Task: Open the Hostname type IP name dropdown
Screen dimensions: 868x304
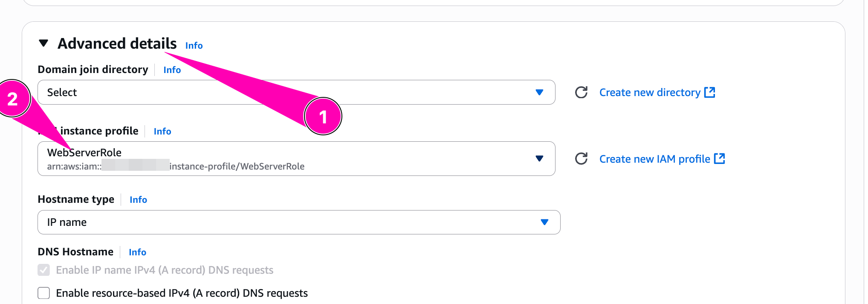Action: (290, 222)
